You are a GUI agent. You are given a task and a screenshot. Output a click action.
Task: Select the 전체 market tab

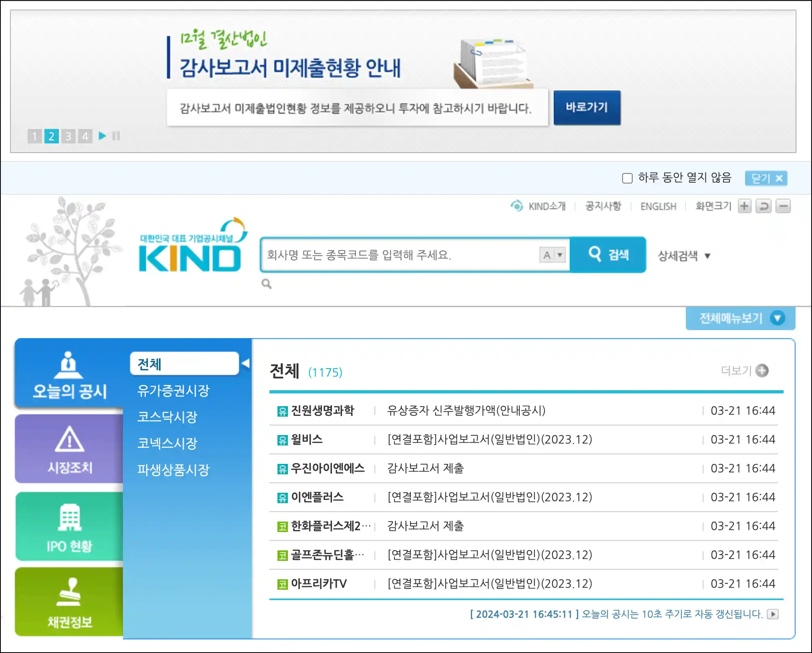click(185, 364)
